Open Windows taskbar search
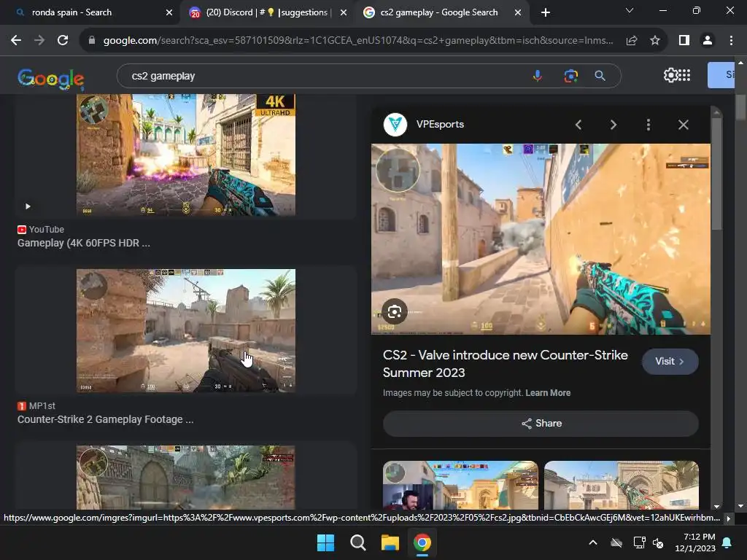 357,542
